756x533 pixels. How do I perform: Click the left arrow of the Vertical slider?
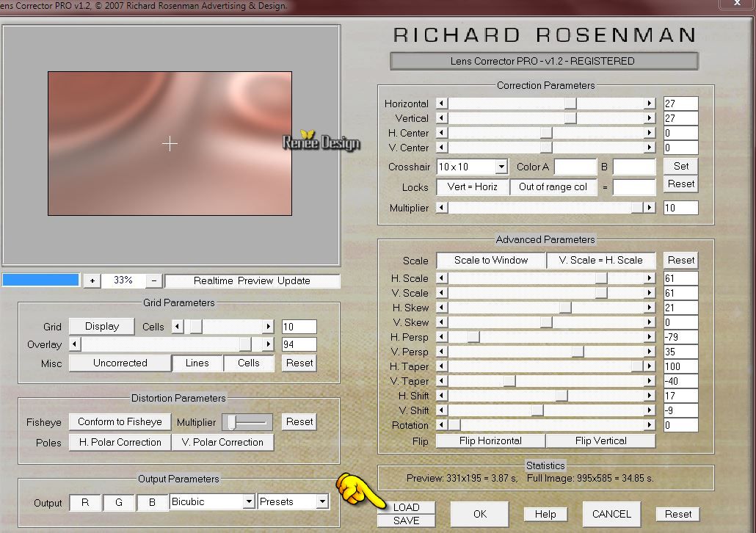coord(442,118)
